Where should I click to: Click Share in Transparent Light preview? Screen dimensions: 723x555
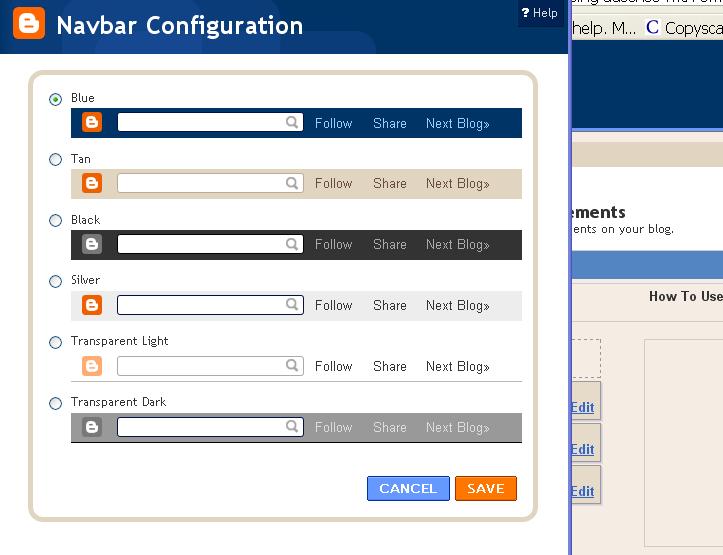click(x=390, y=366)
